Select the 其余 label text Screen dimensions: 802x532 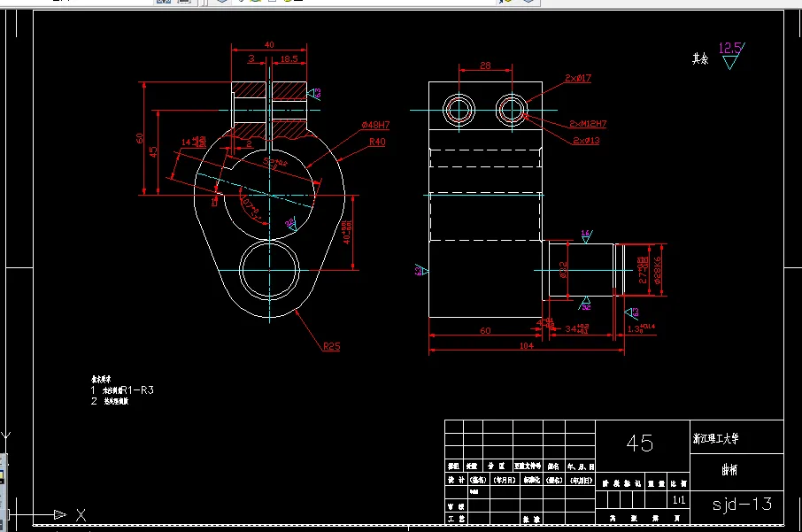[700, 58]
